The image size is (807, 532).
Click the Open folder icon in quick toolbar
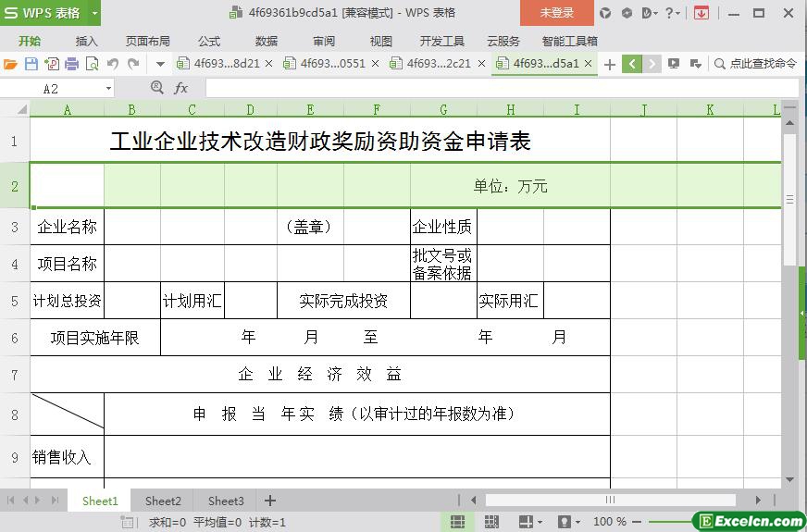[x=10, y=64]
